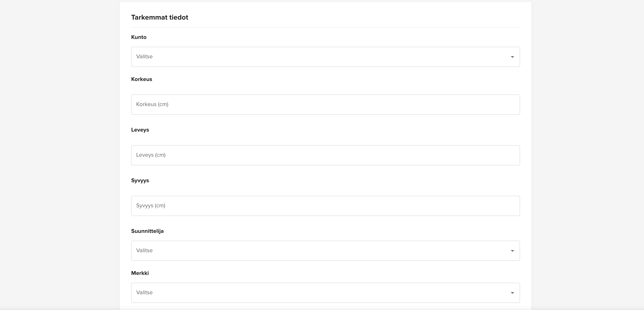Click the Korkeus label text
644x310 pixels.
point(141,79)
